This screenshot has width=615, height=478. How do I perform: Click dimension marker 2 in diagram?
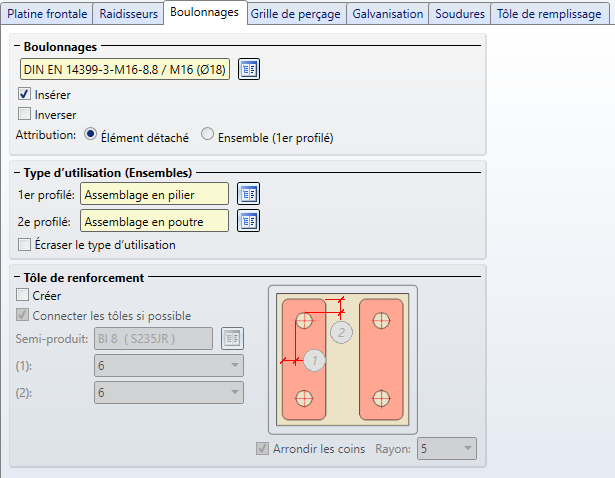(342, 332)
